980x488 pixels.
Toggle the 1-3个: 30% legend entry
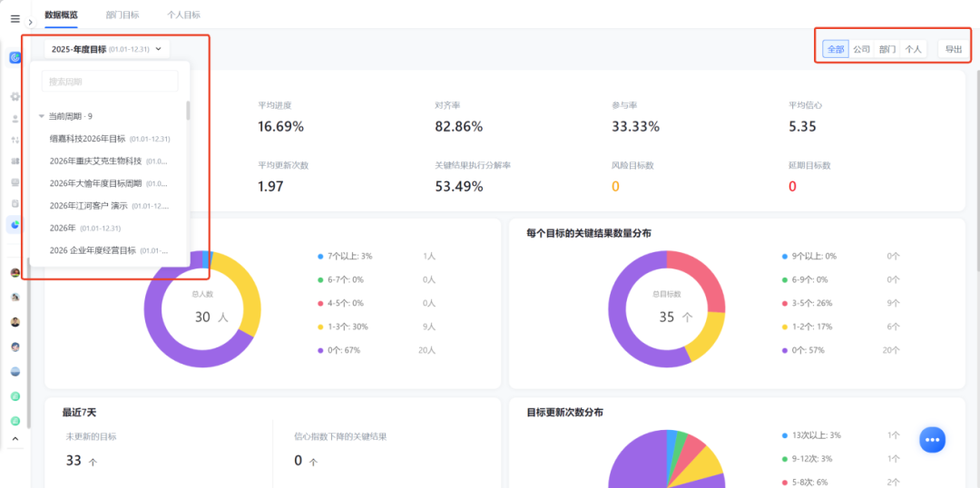tap(342, 327)
